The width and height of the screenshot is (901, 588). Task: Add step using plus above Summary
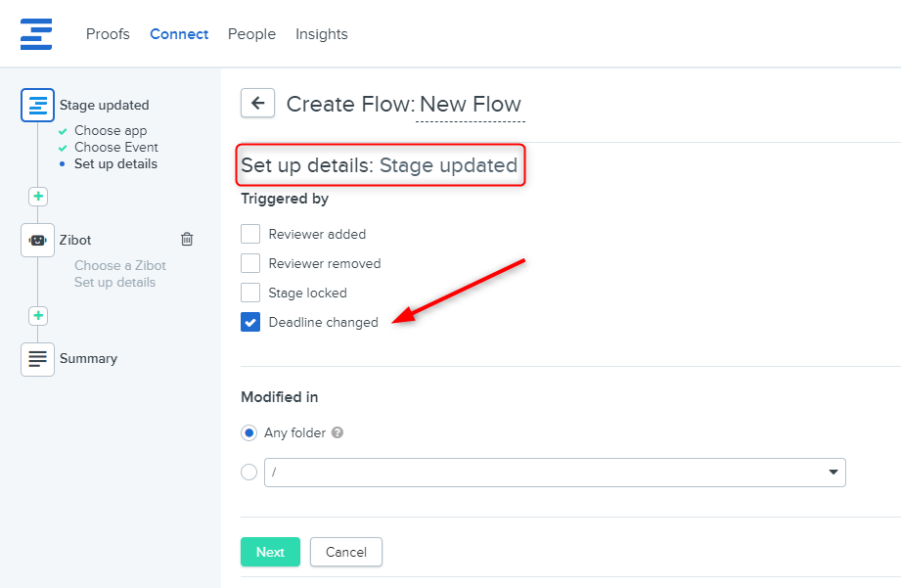click(38, 316)
